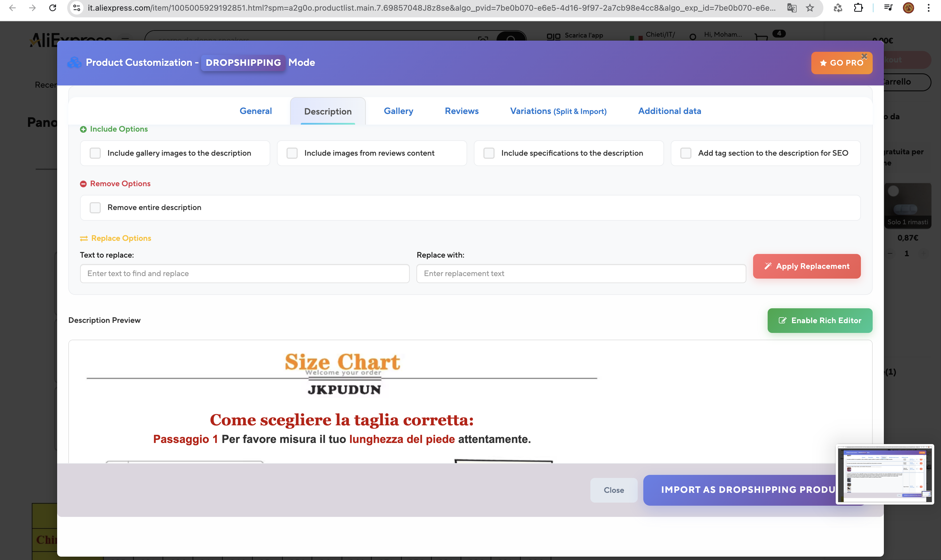
Task: Go forward in browser history
Action: (32, 8)
